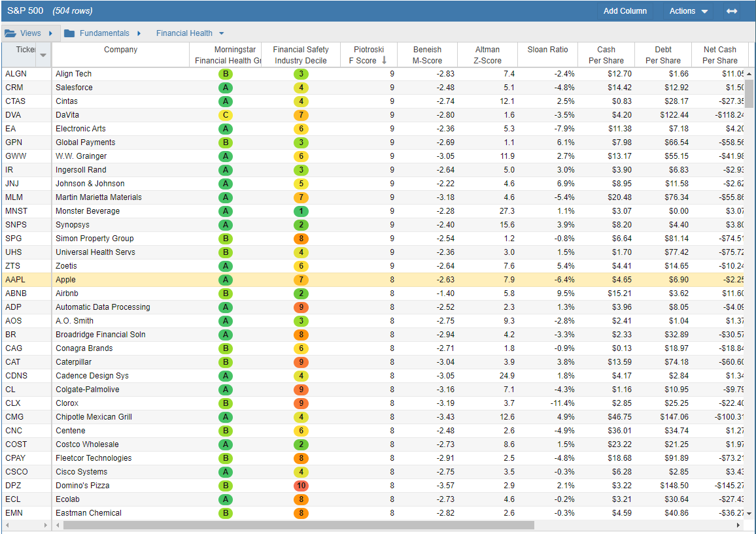The image size is (756, 534).
Task: Click Align Tech's B health grade badge
Action: point(225,74)
